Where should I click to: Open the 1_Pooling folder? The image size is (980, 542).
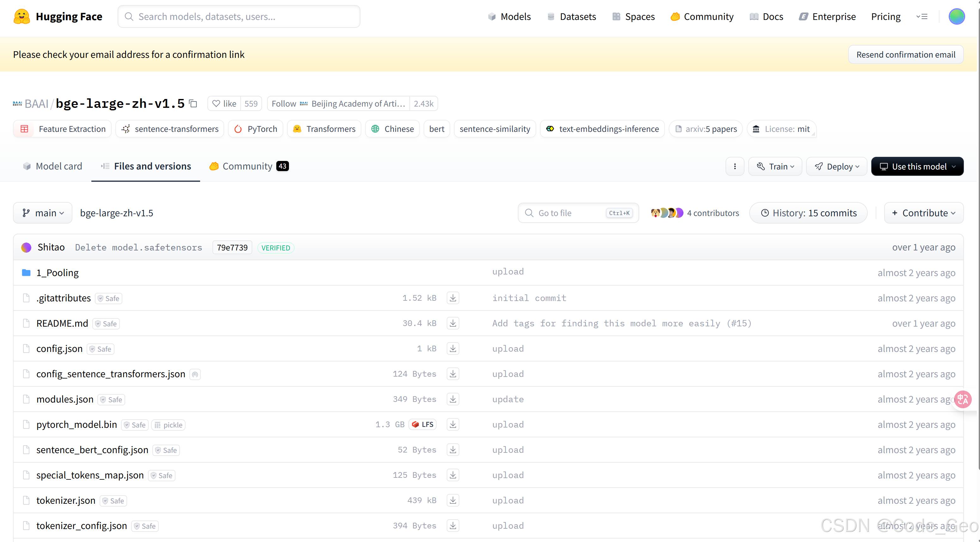click(58, 273)
